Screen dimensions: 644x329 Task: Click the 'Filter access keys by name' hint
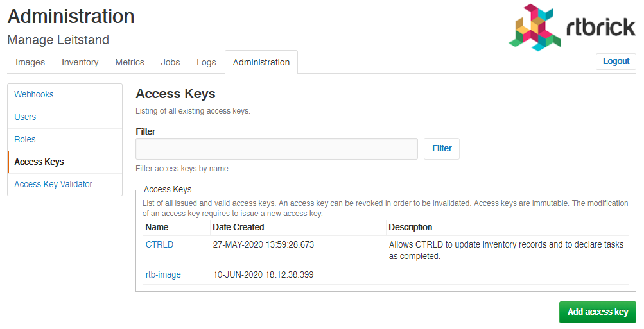pos(182,169)
